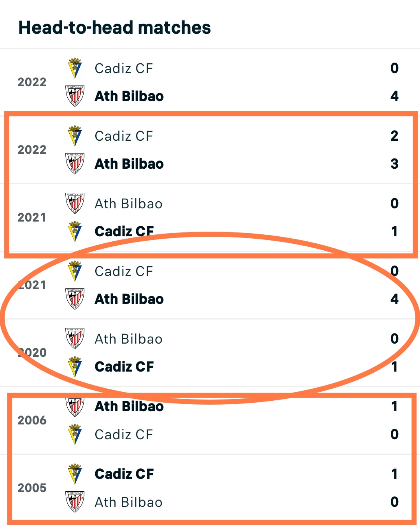Click Cadiz CF crest in first 2022 match
This screenshot has width=420, height=529.
(75, 68)
